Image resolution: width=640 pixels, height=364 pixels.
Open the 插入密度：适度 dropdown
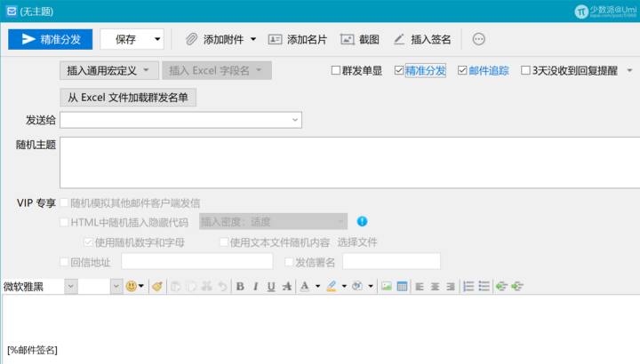tap(273, 221)
